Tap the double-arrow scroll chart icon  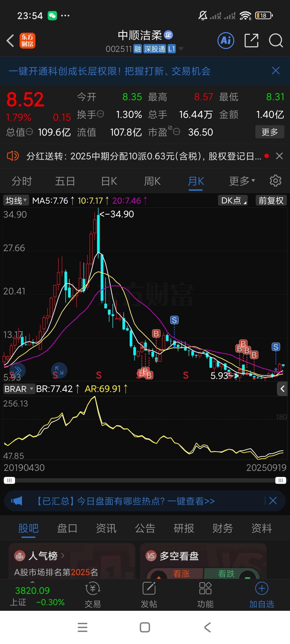tap(18, 370)
